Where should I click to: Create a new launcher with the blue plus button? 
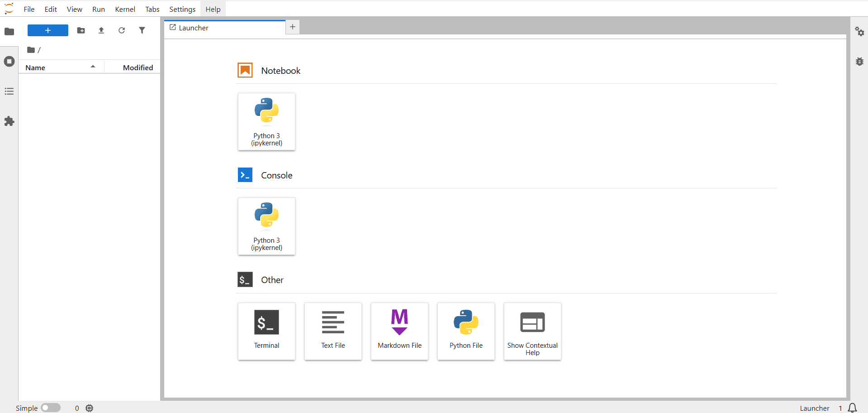[x=47, y=30]
